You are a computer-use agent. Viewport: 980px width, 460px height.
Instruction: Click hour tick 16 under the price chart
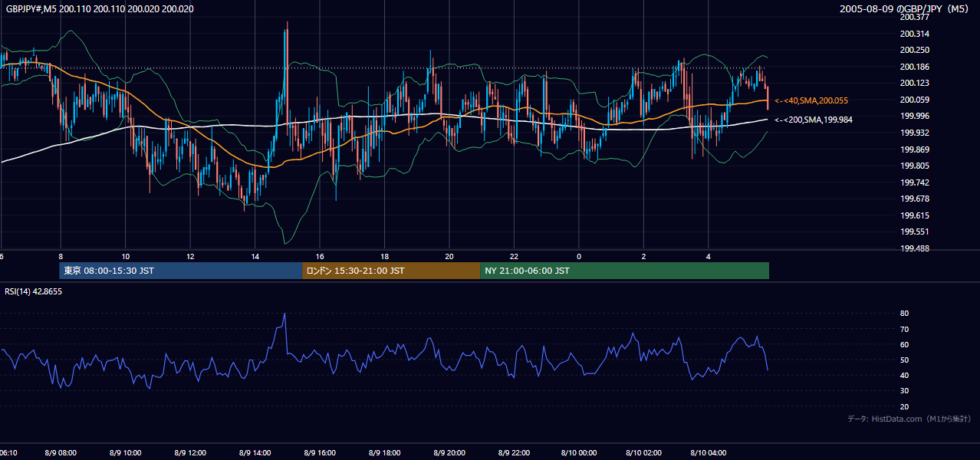[x=320, y=256]
